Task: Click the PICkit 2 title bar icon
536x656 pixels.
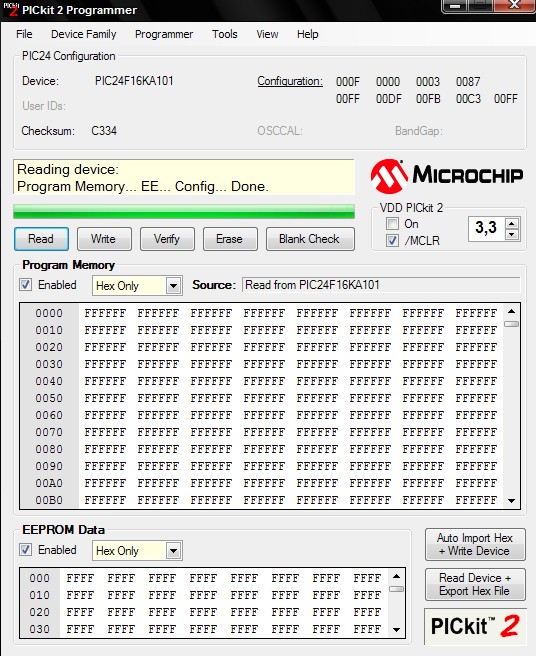Action: tap(10, 9)
